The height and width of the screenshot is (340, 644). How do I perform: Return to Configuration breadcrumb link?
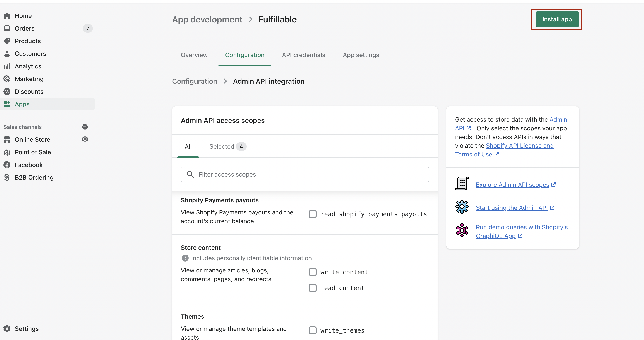coord(195,81)
